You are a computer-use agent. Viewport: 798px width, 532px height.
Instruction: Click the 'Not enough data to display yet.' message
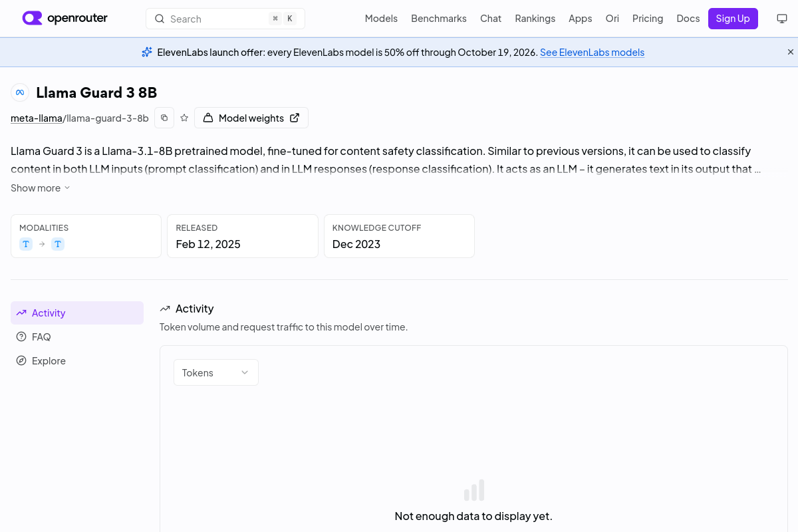[x=473, y=516]
